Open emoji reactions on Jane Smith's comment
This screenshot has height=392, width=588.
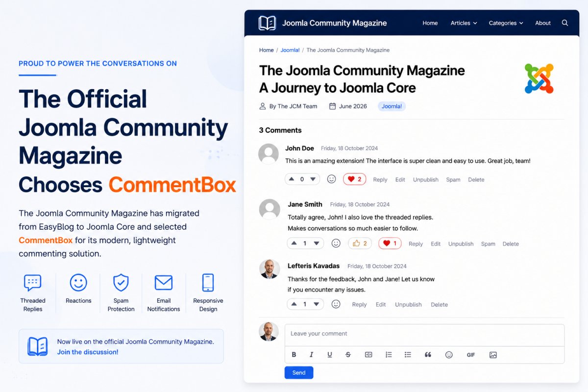pyautogui.click(x=336, y=243)
